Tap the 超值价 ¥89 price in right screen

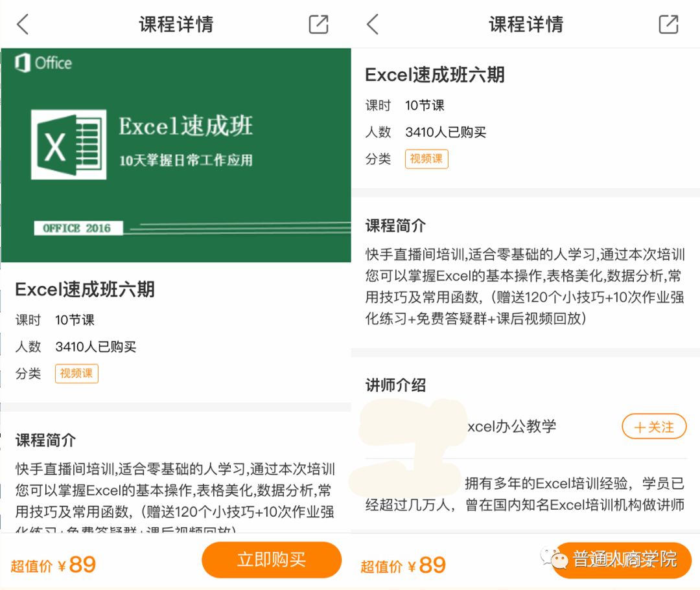(x=403, y=565)
